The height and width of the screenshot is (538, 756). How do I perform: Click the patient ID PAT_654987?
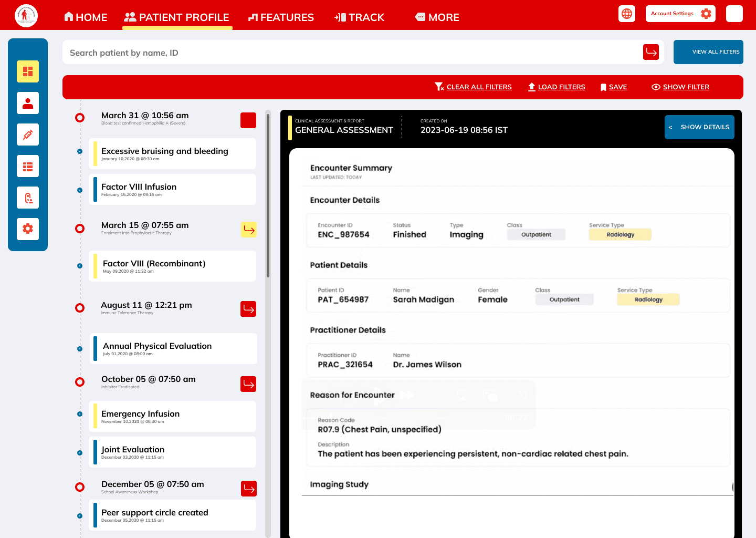click(x=343, y=299)
